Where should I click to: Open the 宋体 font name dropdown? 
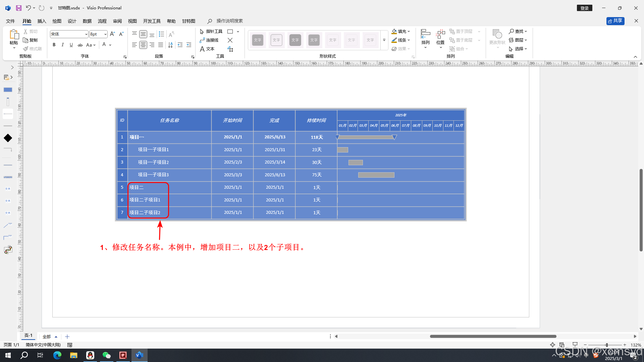click(x=86, y=34)
